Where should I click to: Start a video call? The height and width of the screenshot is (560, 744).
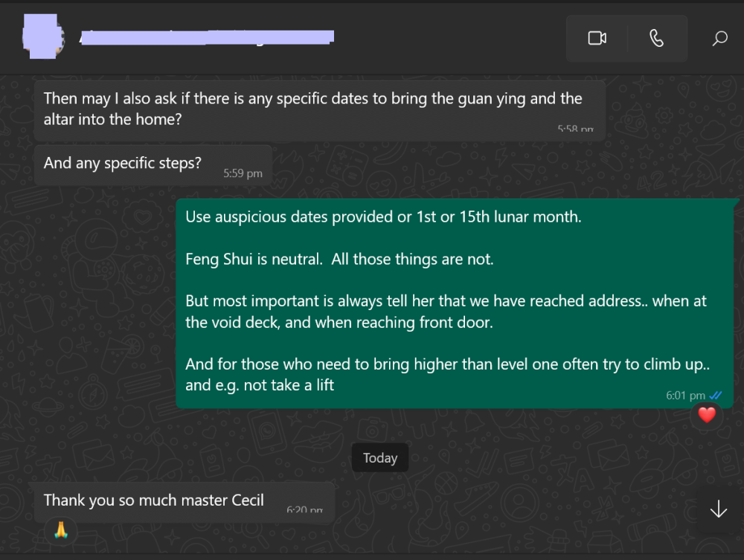597,38
